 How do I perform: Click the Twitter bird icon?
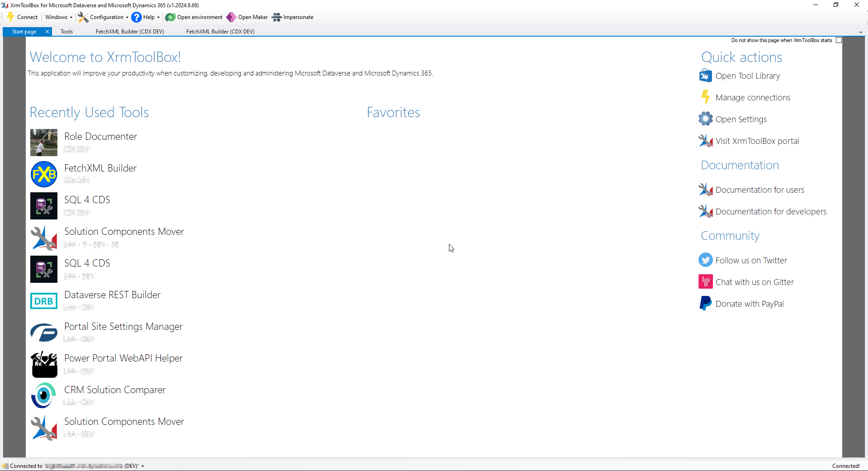pyautogui.click(x=706, y=260)
